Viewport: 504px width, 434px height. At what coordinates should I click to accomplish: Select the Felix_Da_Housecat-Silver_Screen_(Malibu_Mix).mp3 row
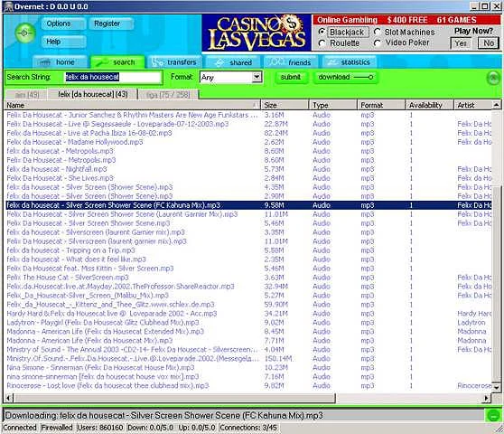[248, 296]
